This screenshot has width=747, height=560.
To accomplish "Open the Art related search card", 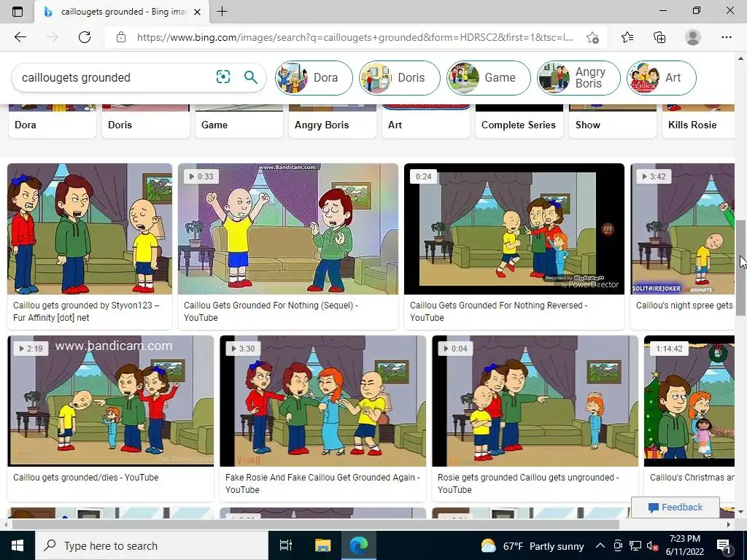I will 426,122.
